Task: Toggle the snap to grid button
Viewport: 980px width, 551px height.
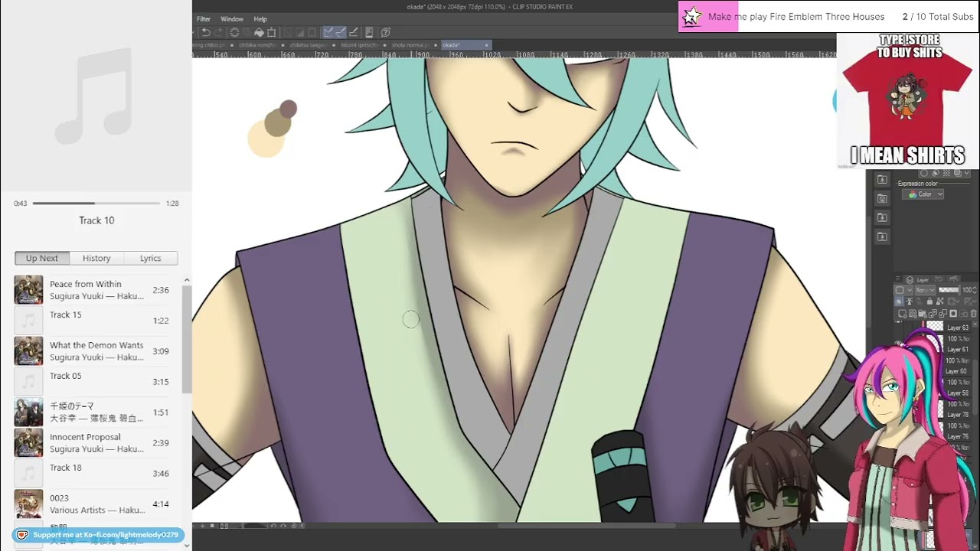Action: (x=352, y=32)
